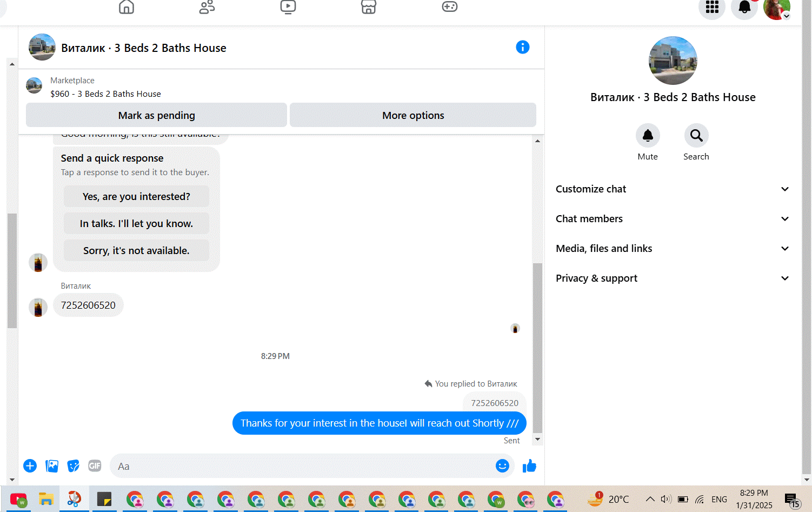Open the $960 3 Beds 2 Baths House listing
The image size is (812, 512).
[x=105, y=94]
